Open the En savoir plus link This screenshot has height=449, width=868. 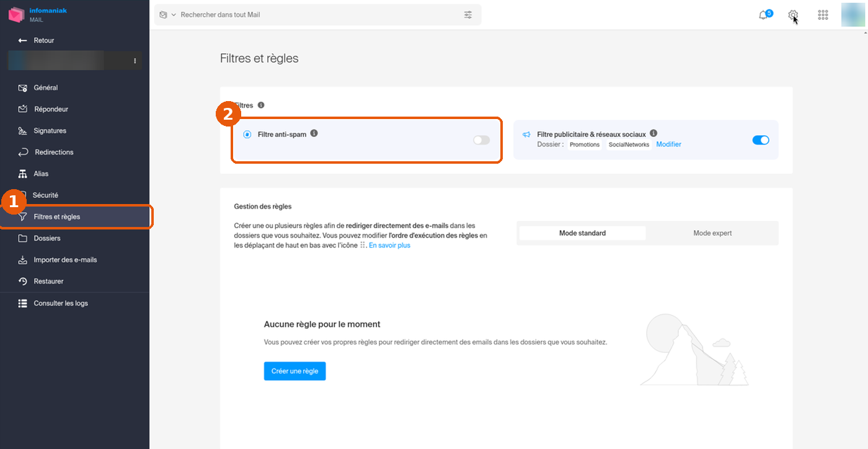coord(389,246)
